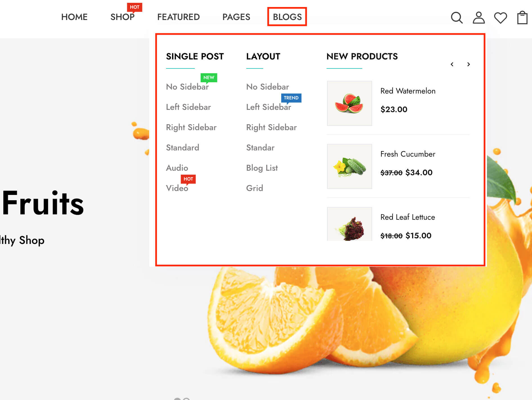
Task: Go to the HOME menu
Action: [x=74, y=17]
